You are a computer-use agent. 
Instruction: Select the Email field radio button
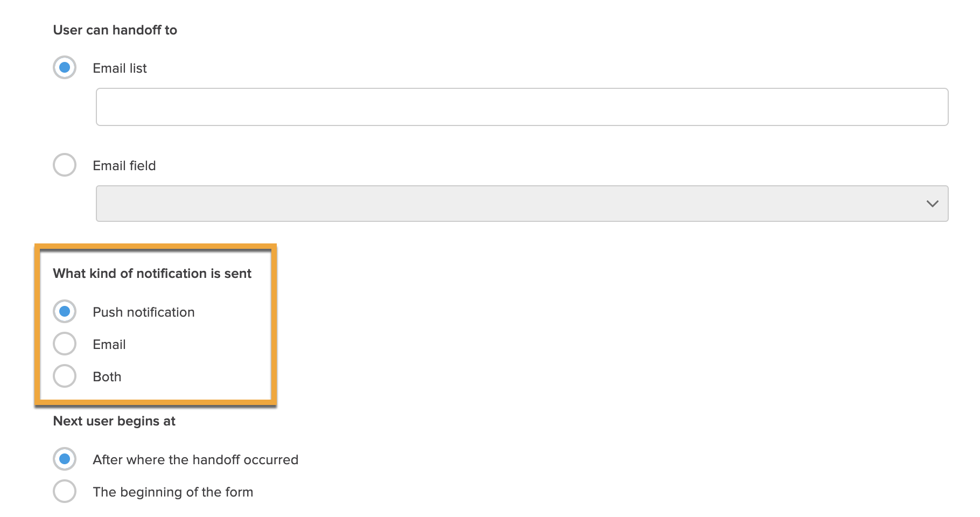[x=65, y=165]
